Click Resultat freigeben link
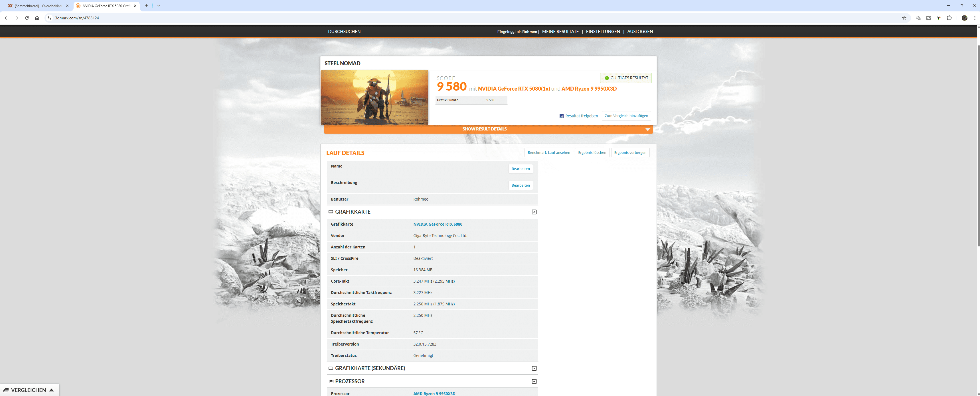The height and width of the screenshot is (396, 980). [x=581, y=116]
